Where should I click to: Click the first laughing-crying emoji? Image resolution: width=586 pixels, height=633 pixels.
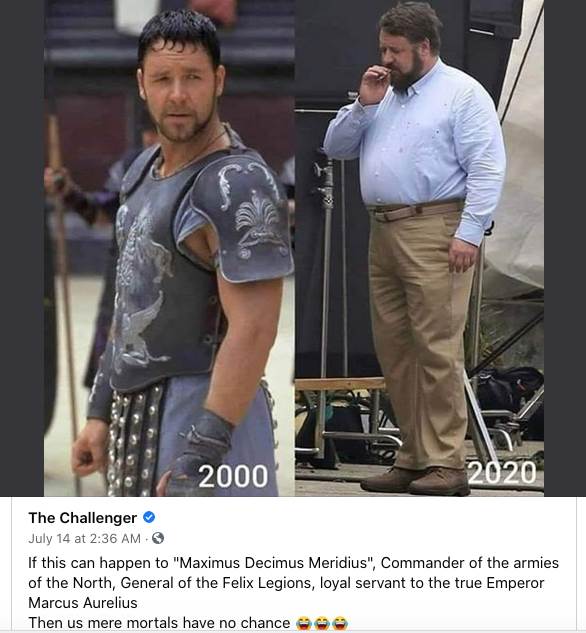(303, 623)
